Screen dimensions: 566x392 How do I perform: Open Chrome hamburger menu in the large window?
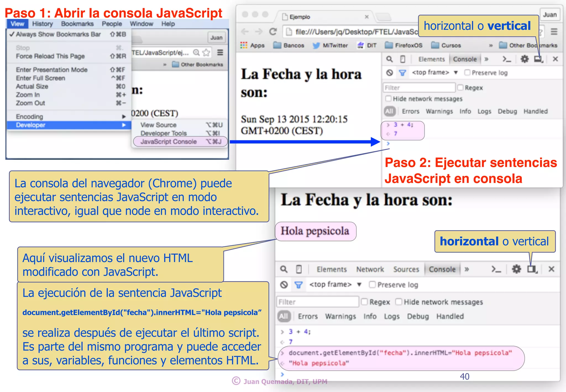554,32
